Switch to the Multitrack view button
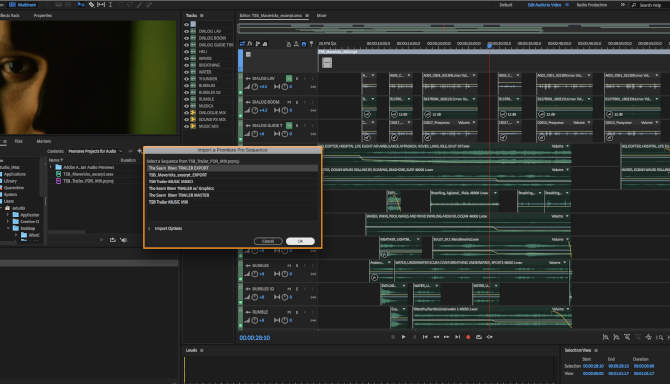Image resolution: width=670 pixels, height=384 pixels. point(23,5)
